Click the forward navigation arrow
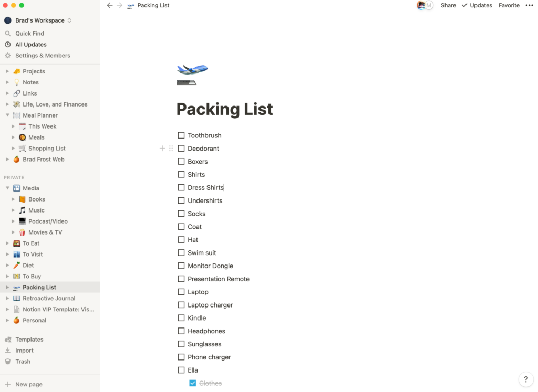538x392 pixels. (x=119, y=5)
